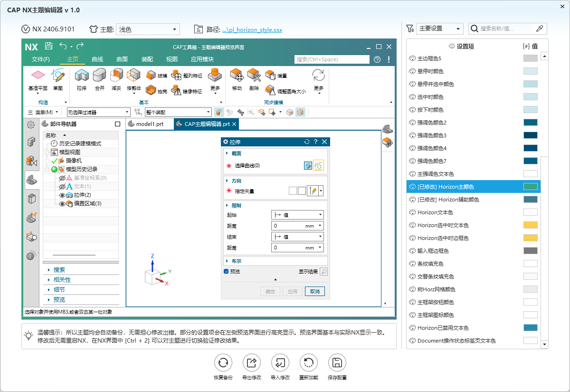
Task: Click the 重新加载 reload icon
Action: [309, 363]
